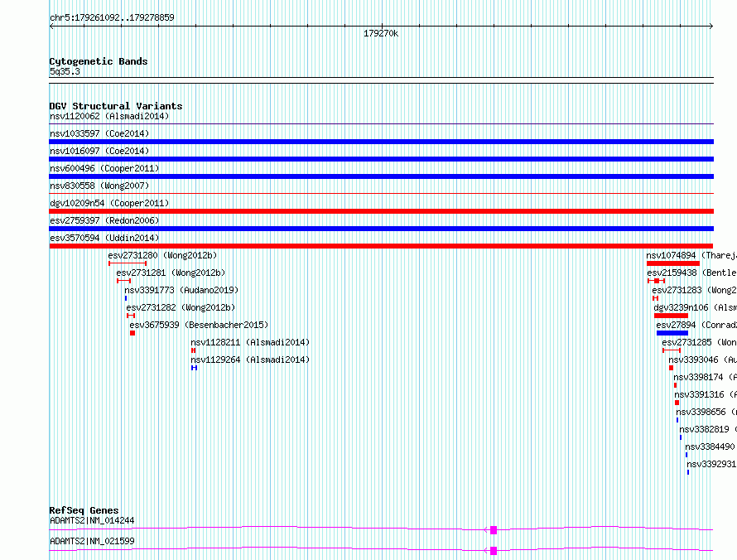The width and height of the screenshot is (737, 560).
Task: Select the esv2731283 small red glyph
Action: click(x=655, y=298)
